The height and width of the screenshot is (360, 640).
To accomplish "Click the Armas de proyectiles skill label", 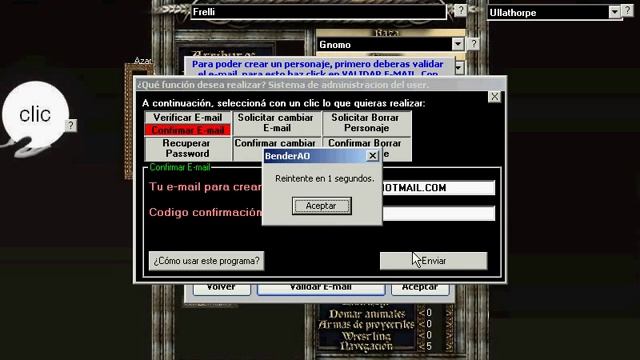I will 366,325.
